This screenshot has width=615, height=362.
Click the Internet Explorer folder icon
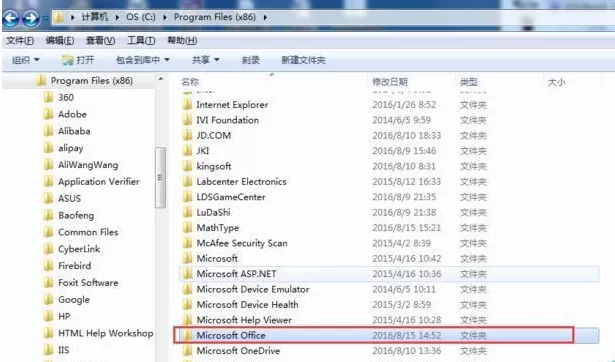tap(187, 104)
